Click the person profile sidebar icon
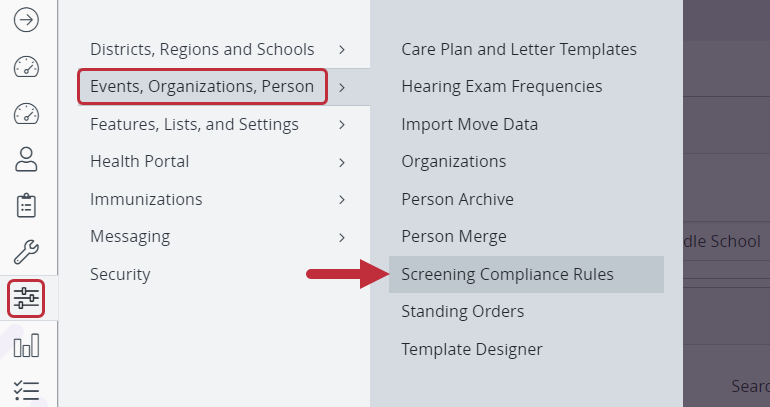This screenshot has width=770, height=407. pos(27,158)
